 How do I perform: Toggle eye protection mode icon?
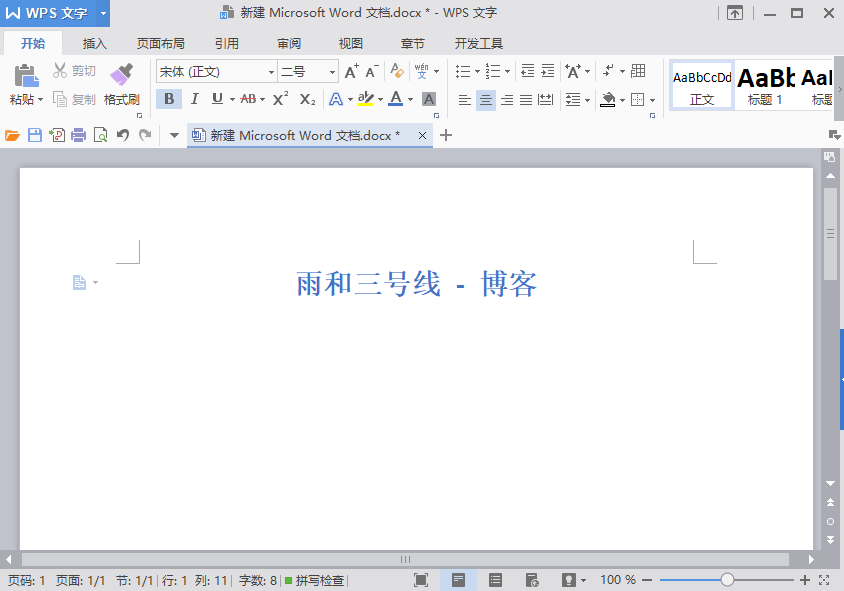pyautogui.click(x=568, y=580)
